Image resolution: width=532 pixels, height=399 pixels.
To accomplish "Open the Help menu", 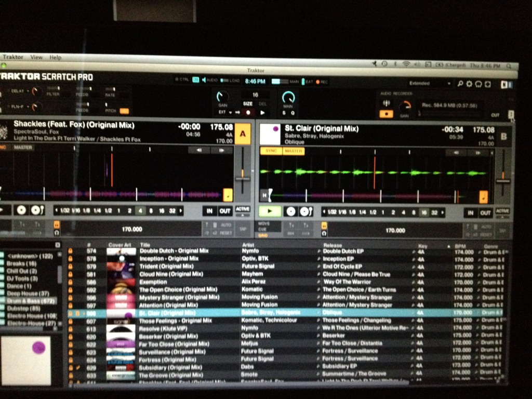I will [55, 57].
